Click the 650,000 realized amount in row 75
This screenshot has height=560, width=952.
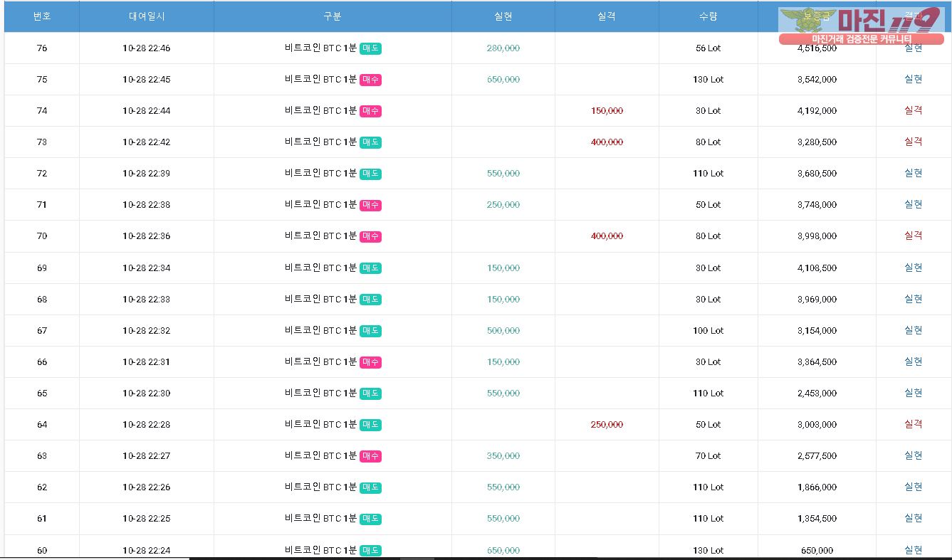tap(503, 80)
